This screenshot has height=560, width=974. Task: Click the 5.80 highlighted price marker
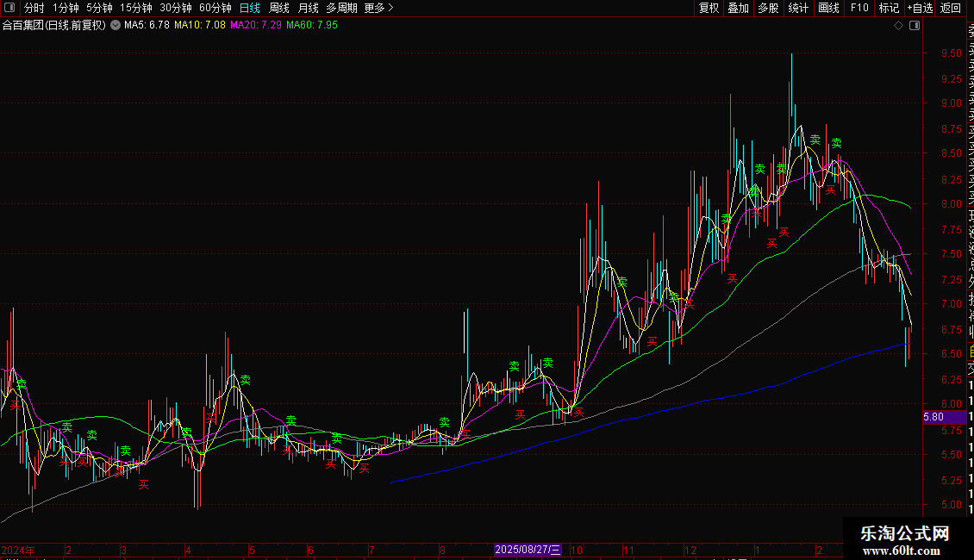pyautogui.click(x=944, y=417)
